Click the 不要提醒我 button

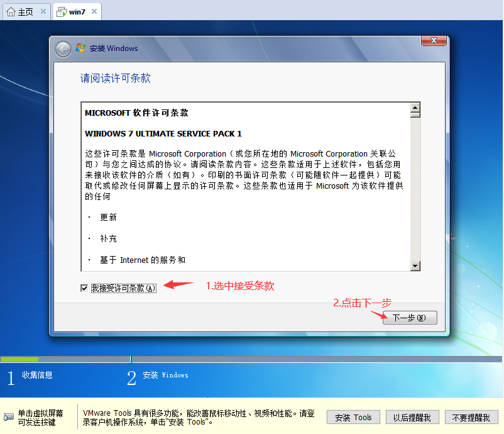click(471, 417)
